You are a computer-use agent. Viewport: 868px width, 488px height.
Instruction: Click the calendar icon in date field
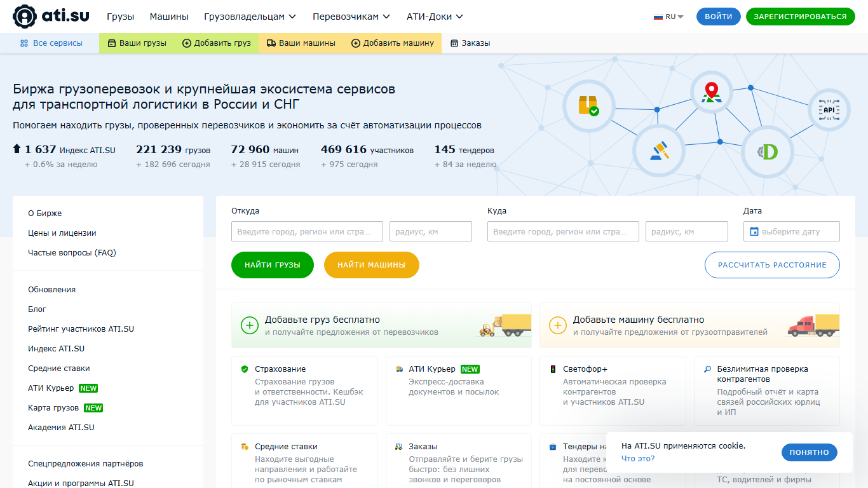(754, 231)
